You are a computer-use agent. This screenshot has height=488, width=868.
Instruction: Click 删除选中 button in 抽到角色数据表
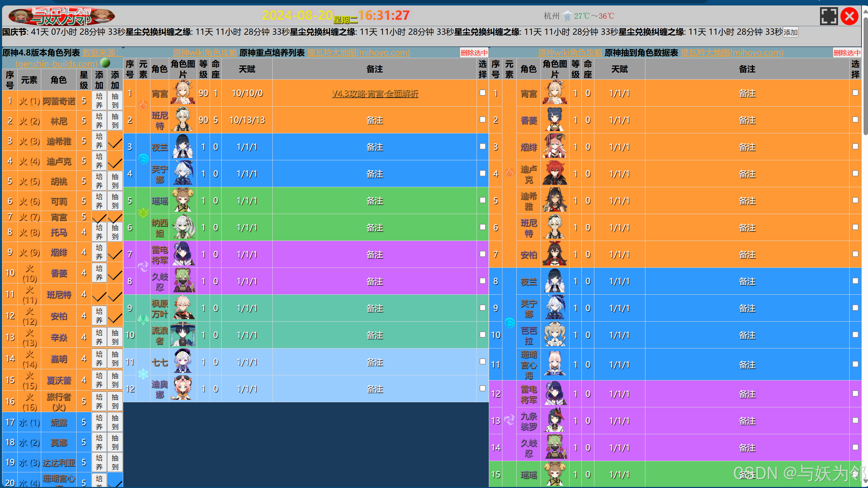pos(847,53)
